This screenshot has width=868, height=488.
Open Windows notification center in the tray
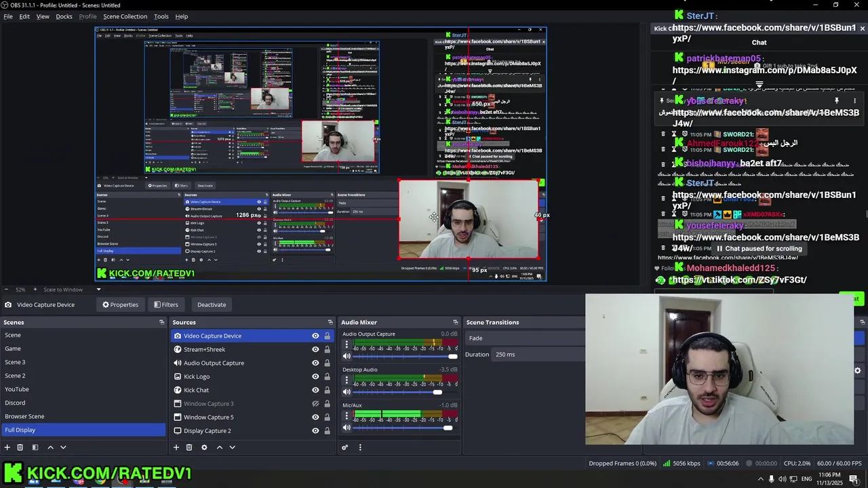pyautogui.click(x=854, y=479)
